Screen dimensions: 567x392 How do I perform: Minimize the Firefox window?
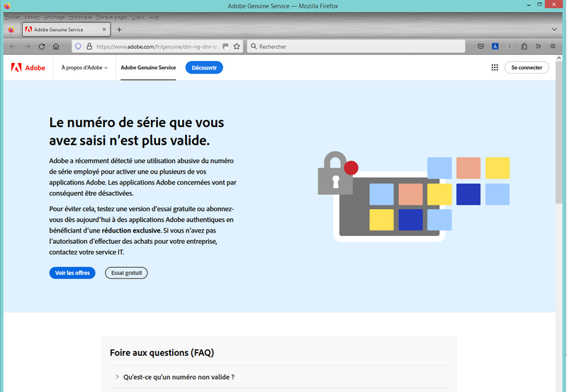[x=529, y=5]
